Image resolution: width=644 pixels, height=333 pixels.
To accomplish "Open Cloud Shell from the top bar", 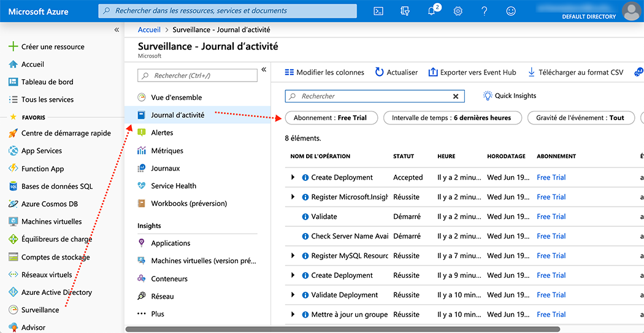I will (378, 12).
